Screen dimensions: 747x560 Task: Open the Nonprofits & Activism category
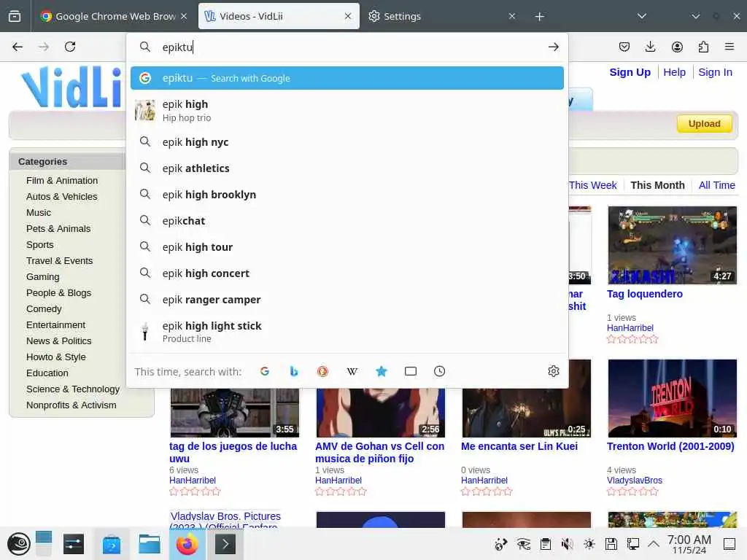(71, 405)
